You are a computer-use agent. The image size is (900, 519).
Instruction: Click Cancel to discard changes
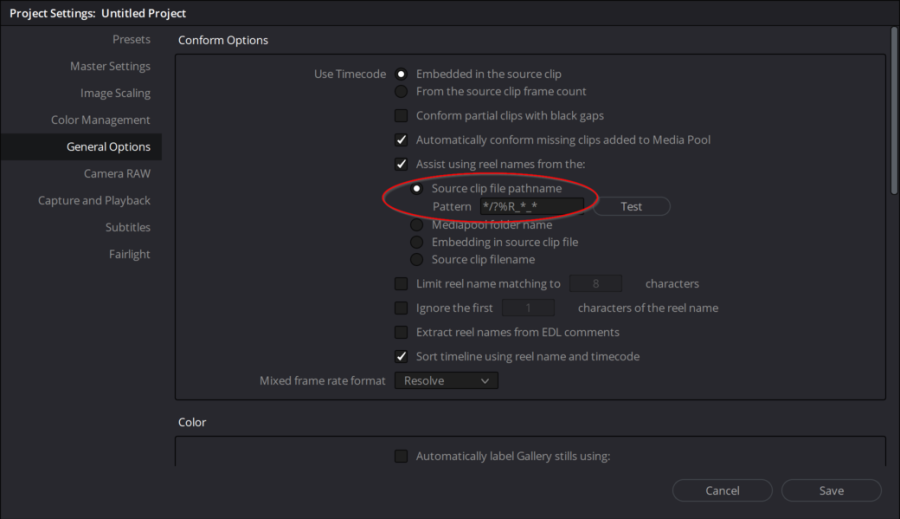coord(722,491)
